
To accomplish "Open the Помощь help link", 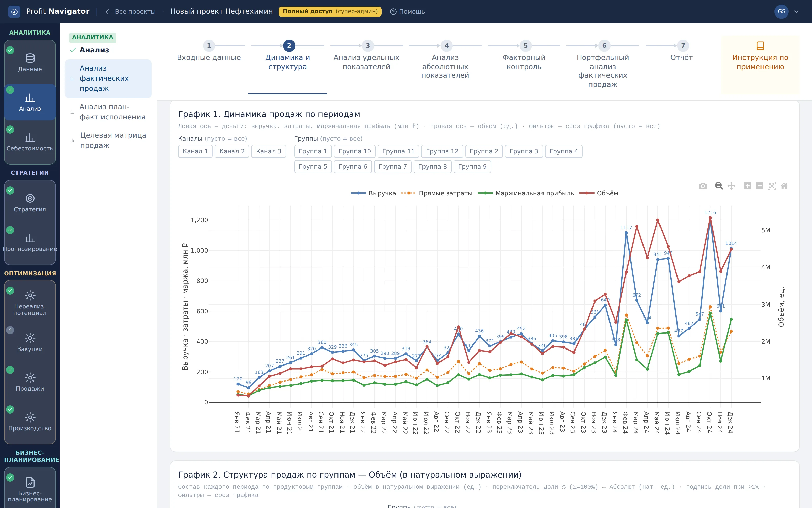I will (407, 12).
